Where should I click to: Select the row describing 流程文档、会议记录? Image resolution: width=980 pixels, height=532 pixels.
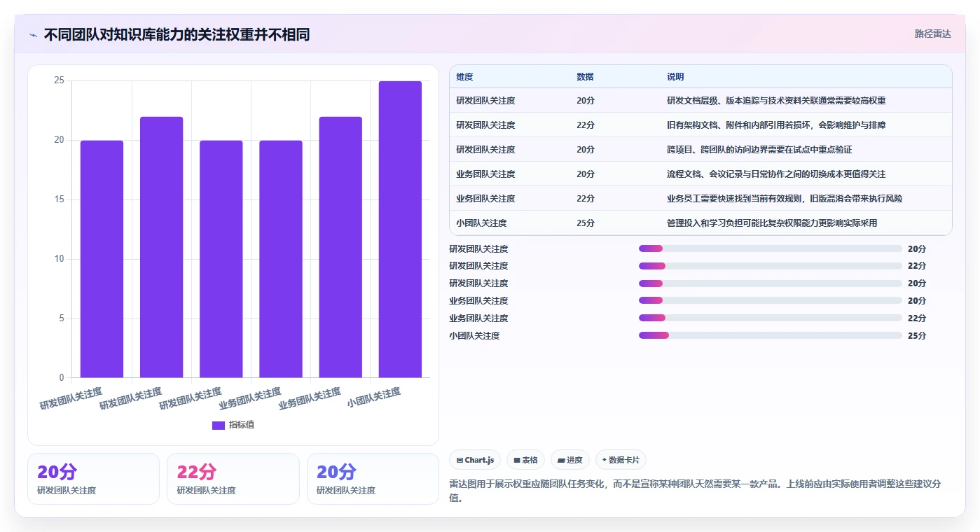(x=701, y=174)
